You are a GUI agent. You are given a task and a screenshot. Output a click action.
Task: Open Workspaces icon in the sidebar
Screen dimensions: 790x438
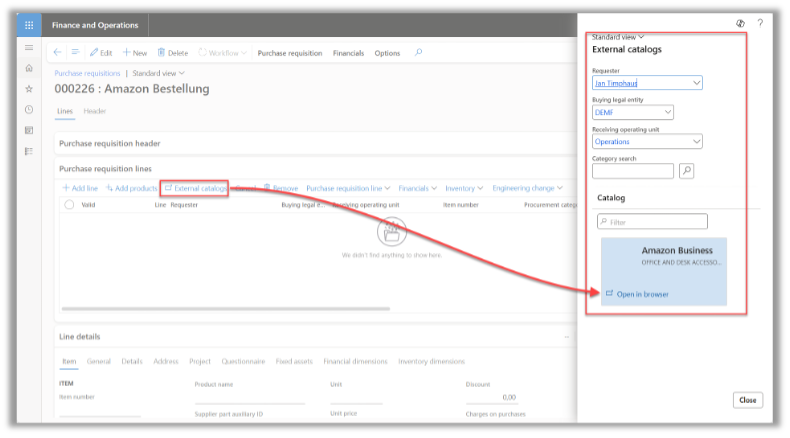click(x=29, y=131)
